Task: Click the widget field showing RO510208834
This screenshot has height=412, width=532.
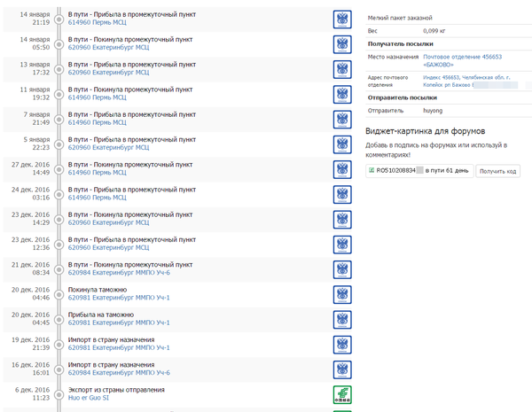Action: pyautogui.click(x=419, y=170)
